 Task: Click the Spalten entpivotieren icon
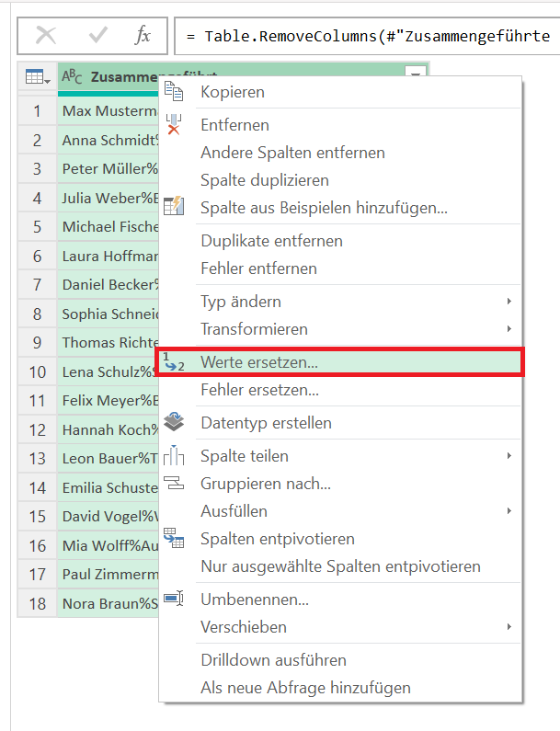[174, 538]
